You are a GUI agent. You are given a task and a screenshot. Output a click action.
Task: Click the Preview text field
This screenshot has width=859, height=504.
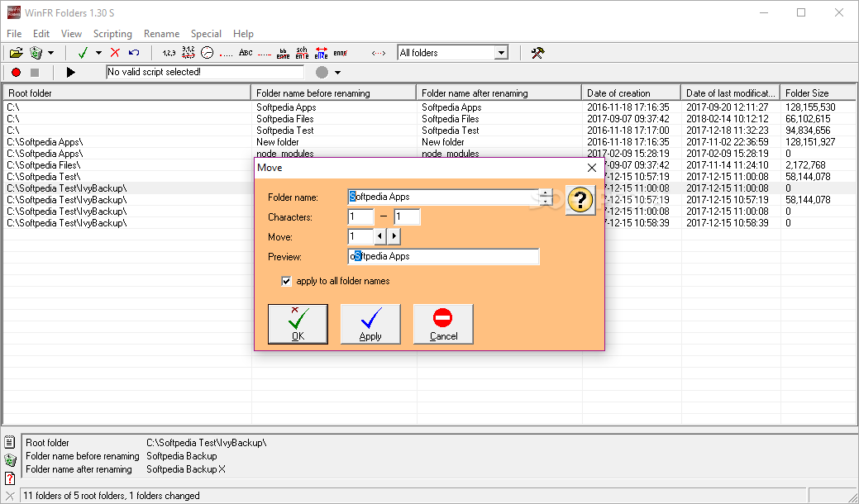coord(444,256)
